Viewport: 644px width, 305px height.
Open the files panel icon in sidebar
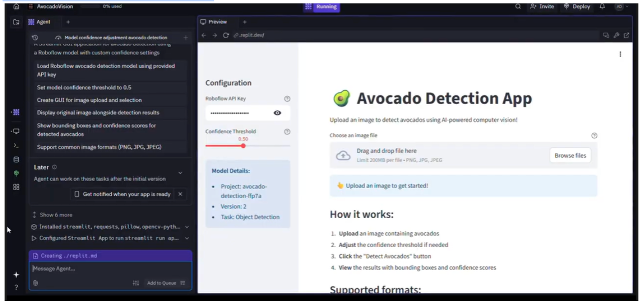[x=16, y=22]
